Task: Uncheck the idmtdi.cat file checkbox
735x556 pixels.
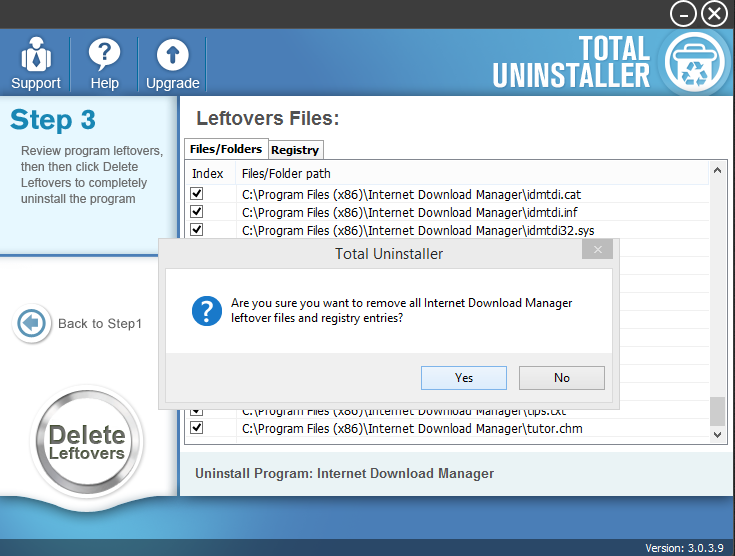Action: pos(197,194)
